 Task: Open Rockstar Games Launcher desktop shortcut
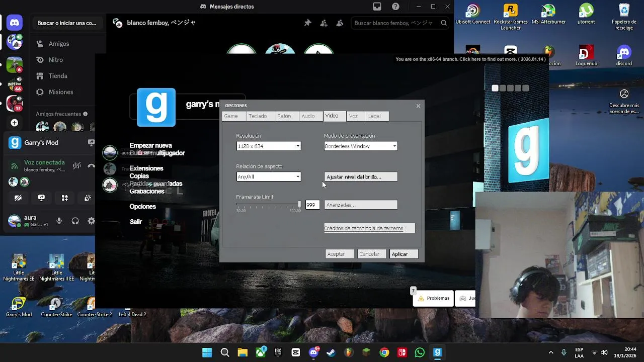(510, 17)
